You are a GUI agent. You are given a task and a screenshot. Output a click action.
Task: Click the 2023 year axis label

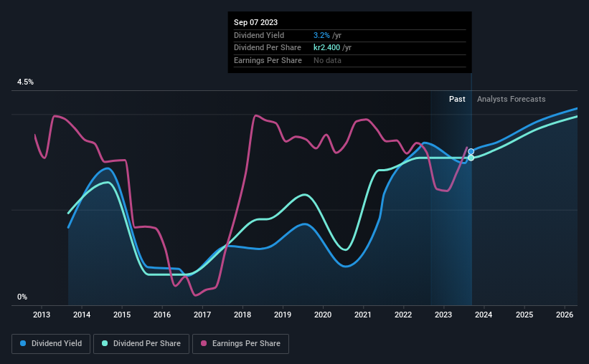coord(443,315)
